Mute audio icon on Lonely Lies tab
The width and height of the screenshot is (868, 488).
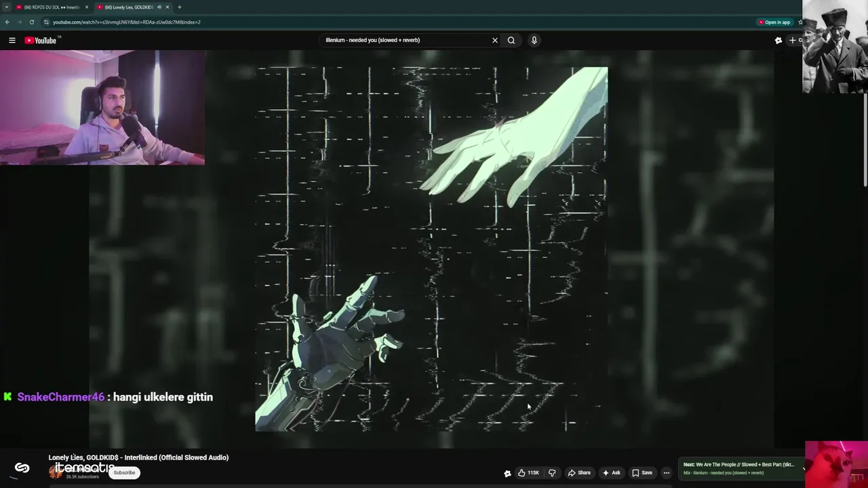click(159, 7)
